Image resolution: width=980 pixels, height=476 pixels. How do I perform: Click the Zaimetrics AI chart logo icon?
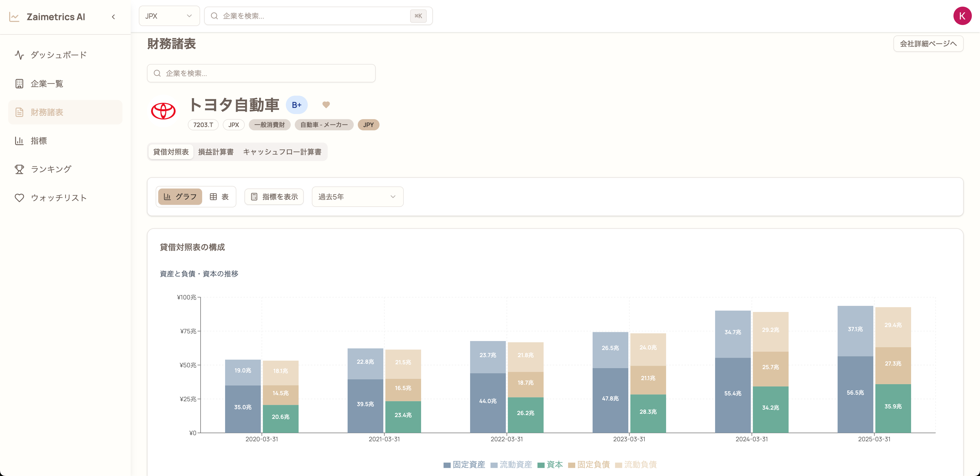coord(14,17)
